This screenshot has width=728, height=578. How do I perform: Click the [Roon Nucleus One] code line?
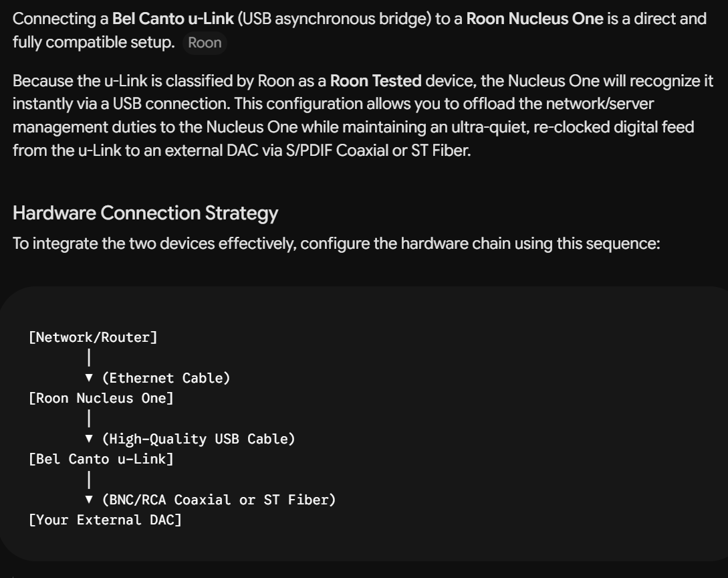(x=101, y=398)
